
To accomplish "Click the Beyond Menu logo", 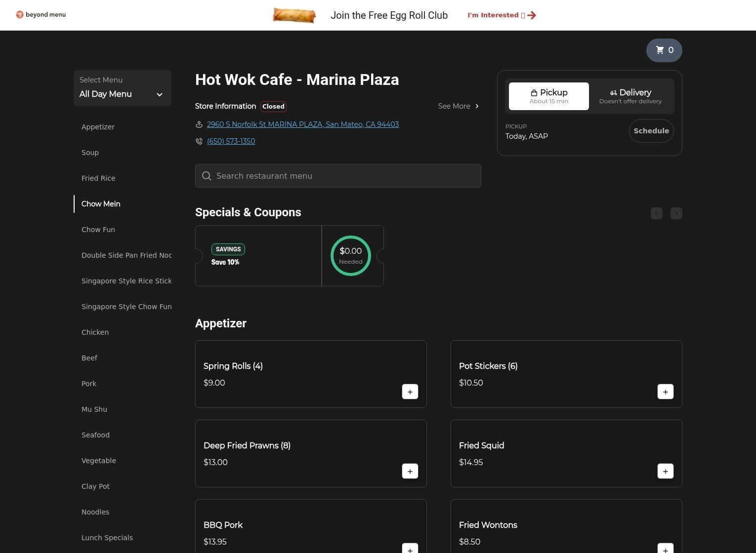I will click(x=41, y=15).
